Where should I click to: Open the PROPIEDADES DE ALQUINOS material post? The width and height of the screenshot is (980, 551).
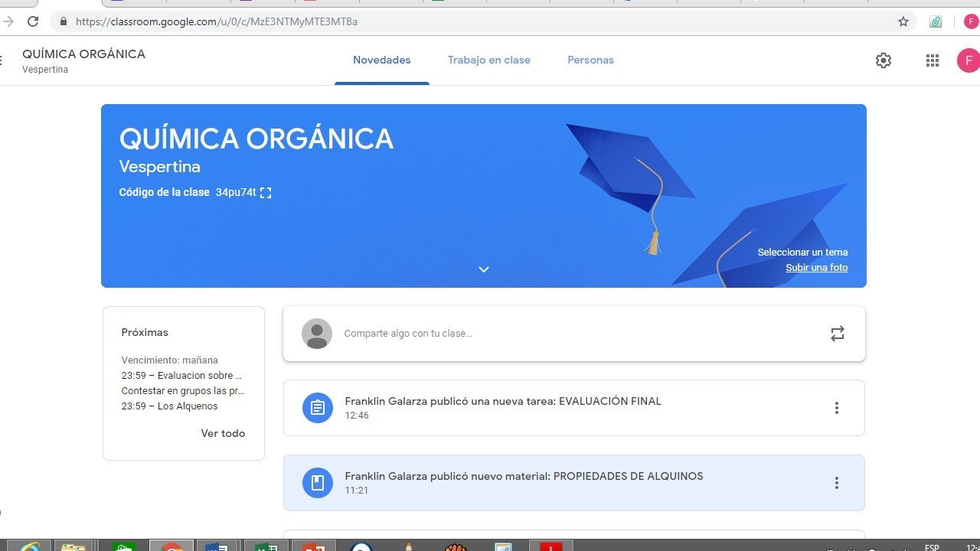(574, 483)
